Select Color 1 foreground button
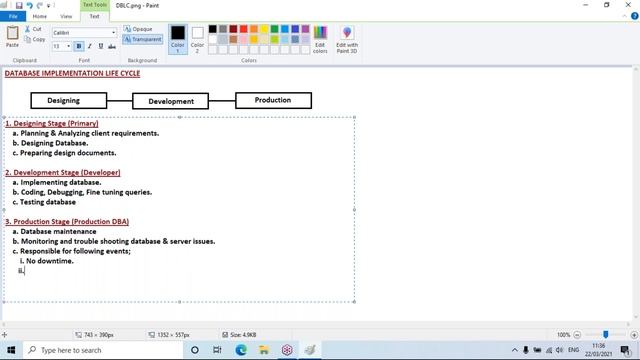This screenshot has width=640, height=360. (x=178, y=39)
